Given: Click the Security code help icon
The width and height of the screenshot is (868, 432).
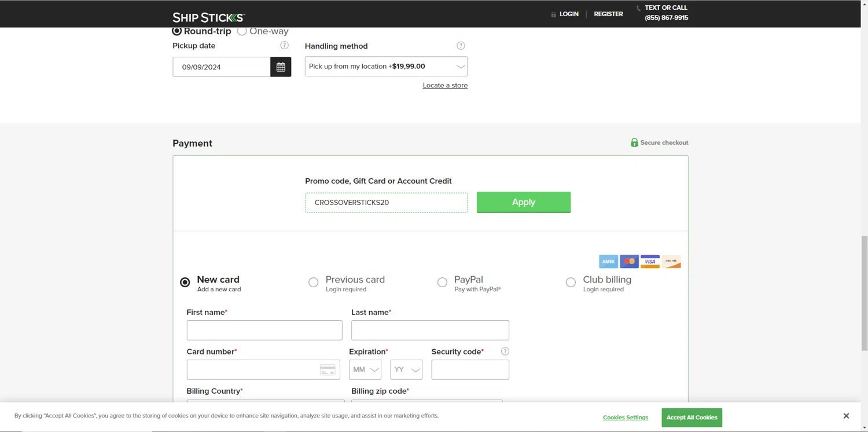Looking at the screenshot, I should click(505, 352).
